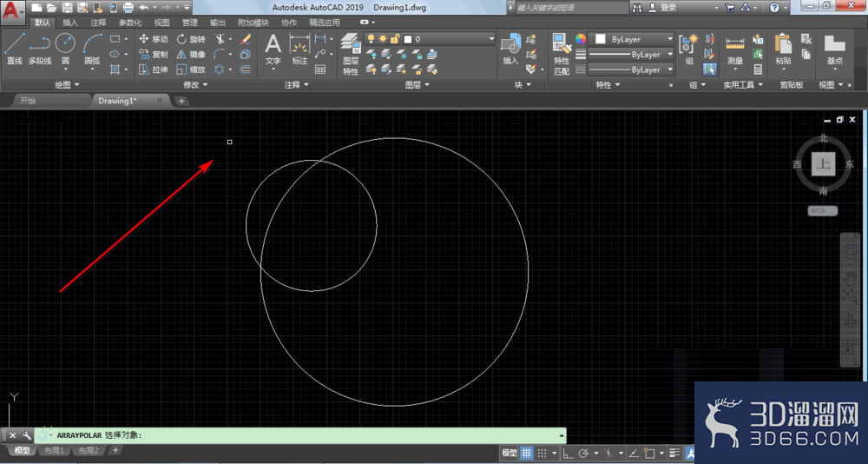Click the search keyword input field
This screenshot has height=464, width=868.
pyautogui.click(x=570, y=8)
